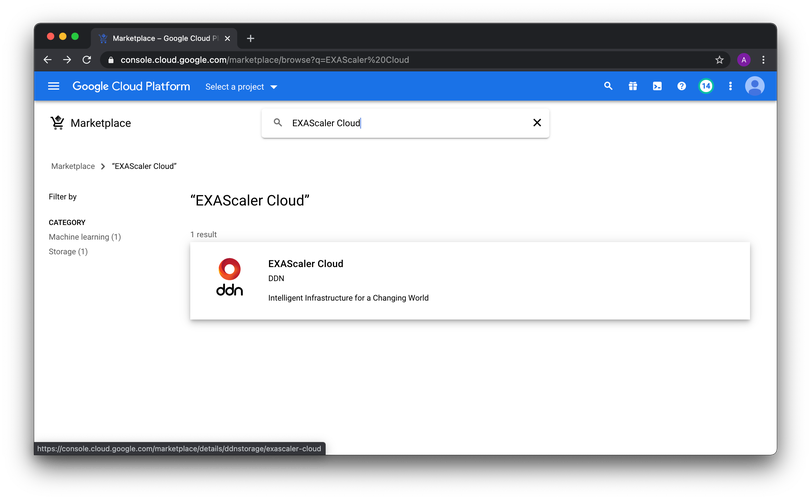Click the Google Cloud Platform logo
811x500 pixels.
[x=131, y=86]
